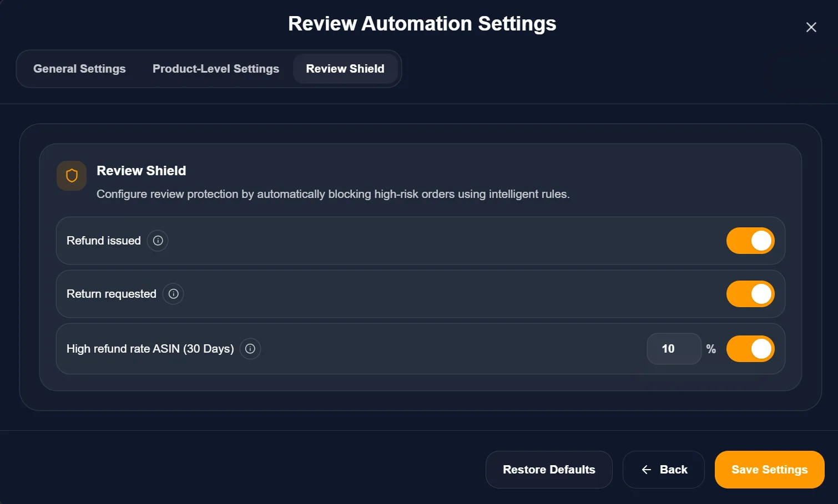The height and width of the screenshot is (504, 838).
Task: Disable the Return requested switch
Action: coord(750,294)
